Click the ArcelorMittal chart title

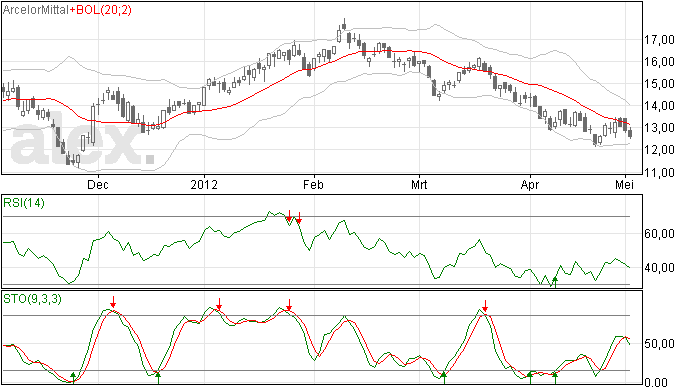[x=36, y=10]
